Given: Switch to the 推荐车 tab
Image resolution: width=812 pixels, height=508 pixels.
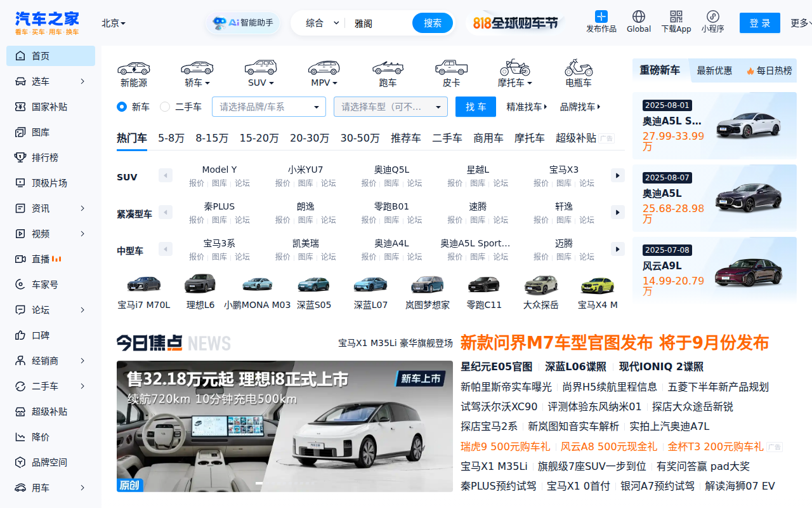Looking at the screenshot, I should pos(406,138).
